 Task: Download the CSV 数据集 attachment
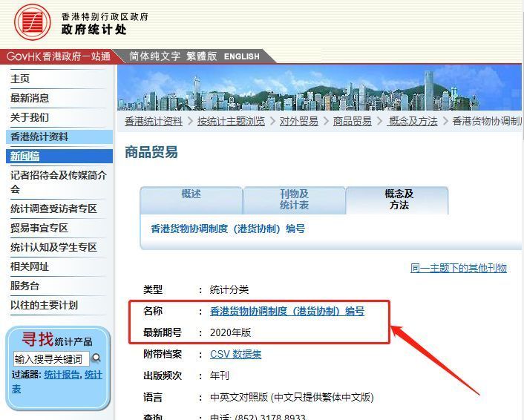point(235,354)
